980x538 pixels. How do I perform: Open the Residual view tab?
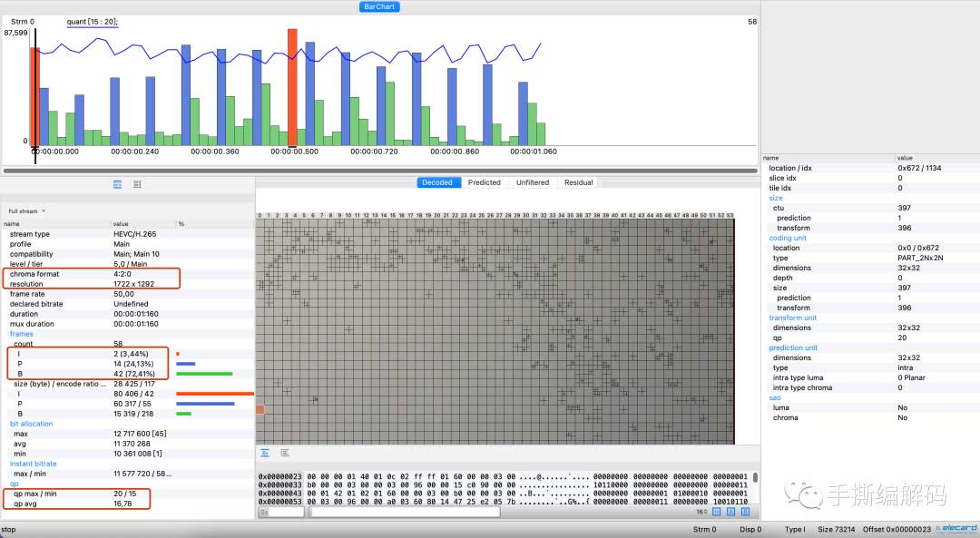[x=578, y=182]
